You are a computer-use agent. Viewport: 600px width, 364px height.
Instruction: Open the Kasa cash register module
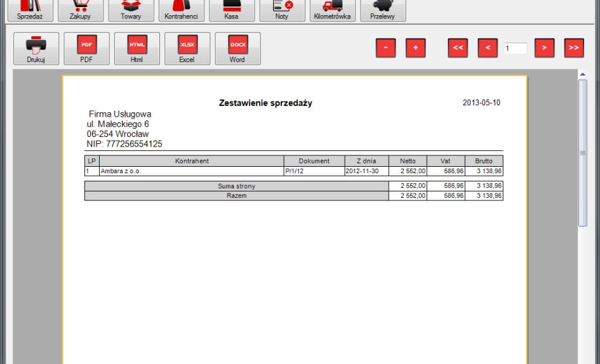[231, 10]
